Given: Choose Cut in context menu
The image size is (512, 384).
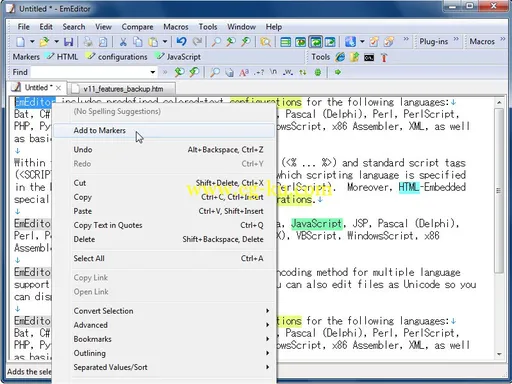Looking at the screenshot, I should point(164,183).
